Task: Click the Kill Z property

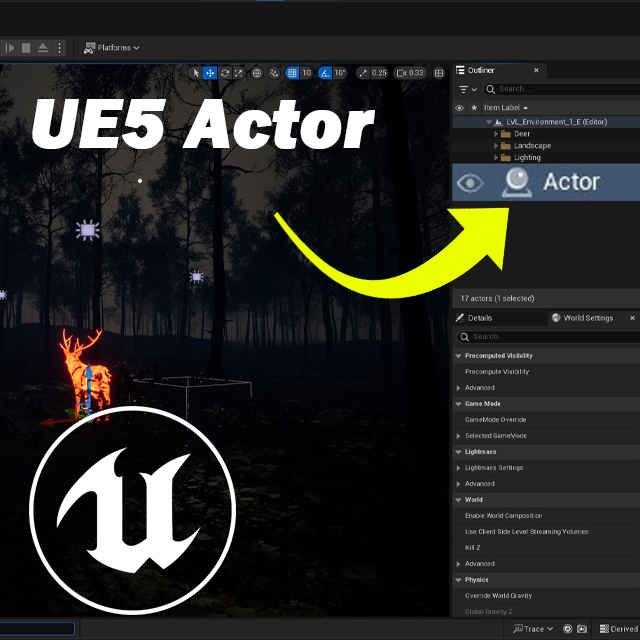Action: tap(472, 548)
